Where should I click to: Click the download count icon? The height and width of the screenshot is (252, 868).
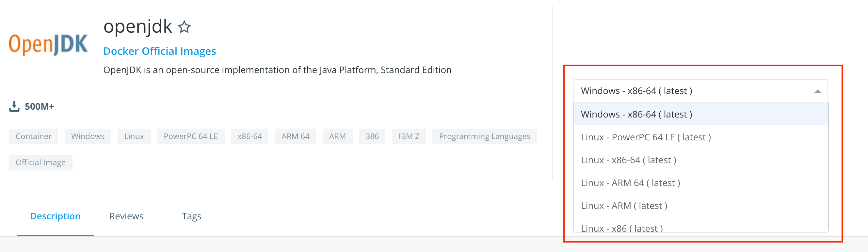tap(14, 106)
